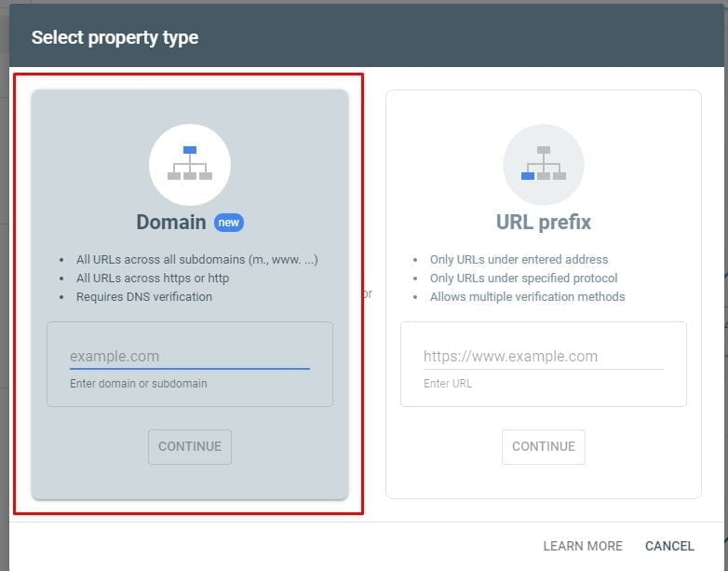The height and width of the screenshot is (571, 728).
Task: Click "Requires DNS verification" text
Action: tap(144, 296)
